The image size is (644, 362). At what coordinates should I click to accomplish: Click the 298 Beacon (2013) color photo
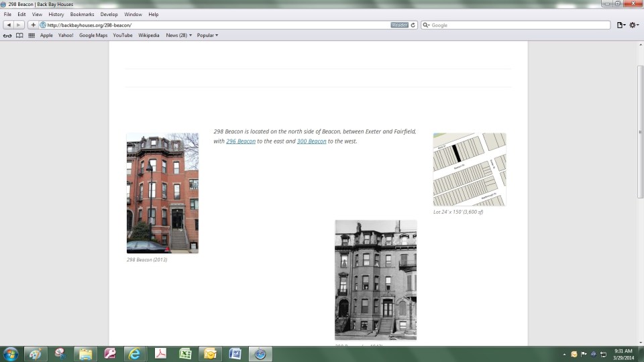[x=162, y=192]
